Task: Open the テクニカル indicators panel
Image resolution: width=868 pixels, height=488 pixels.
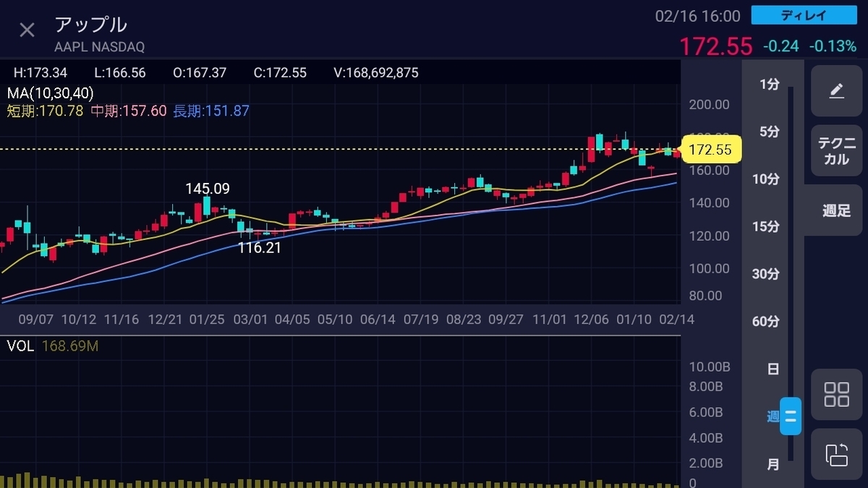Action: (x=836, y=151)
